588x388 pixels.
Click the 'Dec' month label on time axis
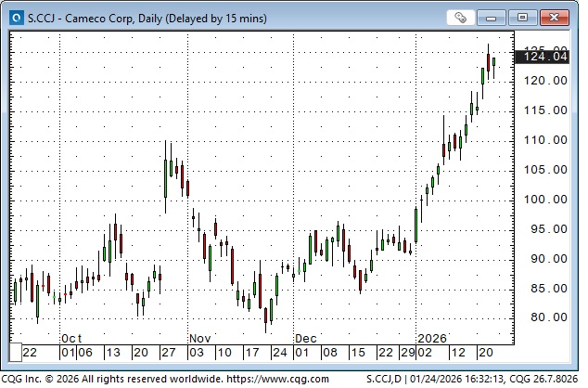(307, 339)
